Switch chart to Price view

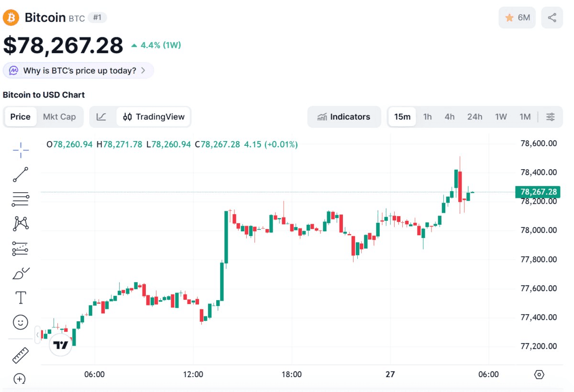pyautogui.click(x=21, y=117)
